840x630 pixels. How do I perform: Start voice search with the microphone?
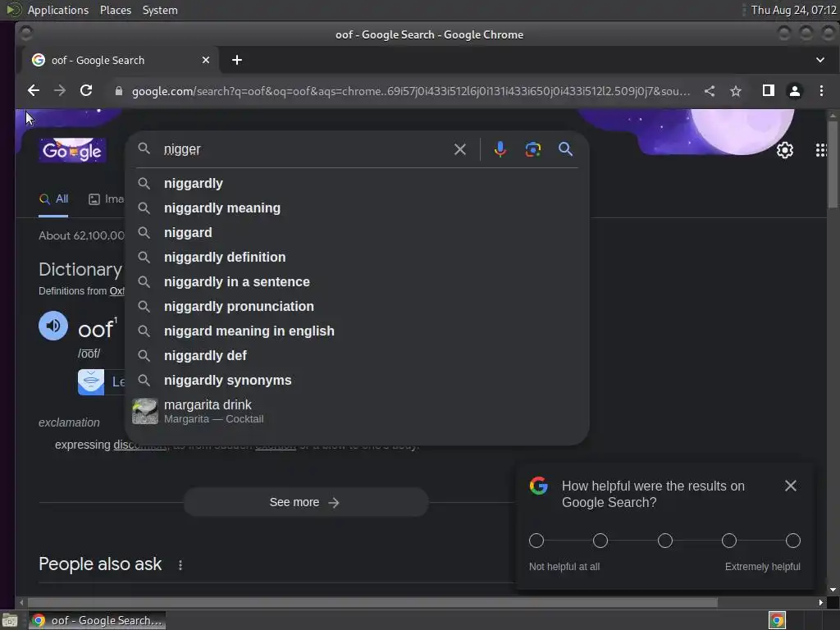click(500, 149)
